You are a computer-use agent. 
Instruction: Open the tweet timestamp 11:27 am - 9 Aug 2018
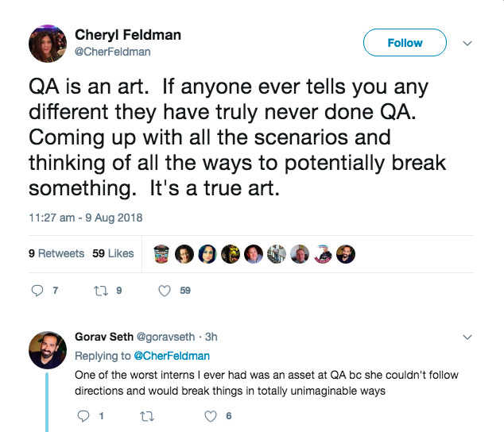pos(86,218)
